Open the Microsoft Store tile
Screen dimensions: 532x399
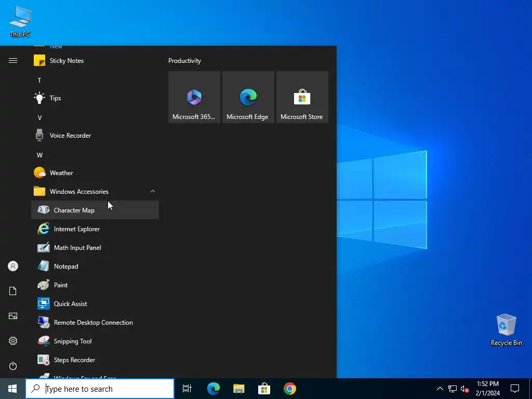coord(302,97)
